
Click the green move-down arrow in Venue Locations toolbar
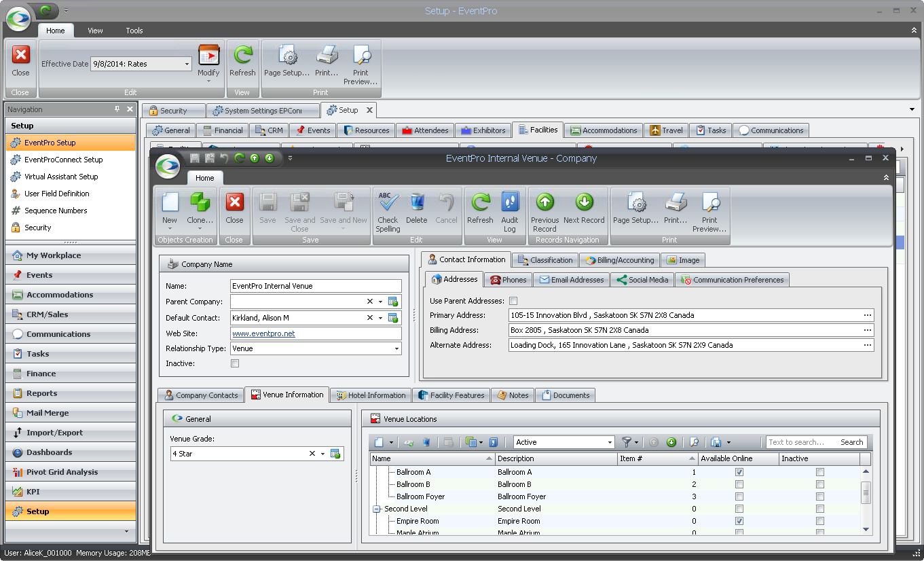point(671,442)
